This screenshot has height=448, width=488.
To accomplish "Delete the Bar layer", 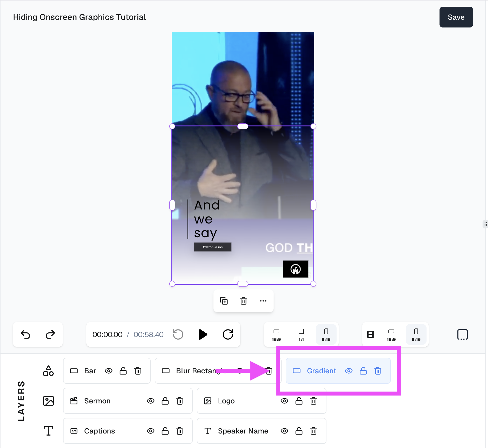I will point(138,371).
